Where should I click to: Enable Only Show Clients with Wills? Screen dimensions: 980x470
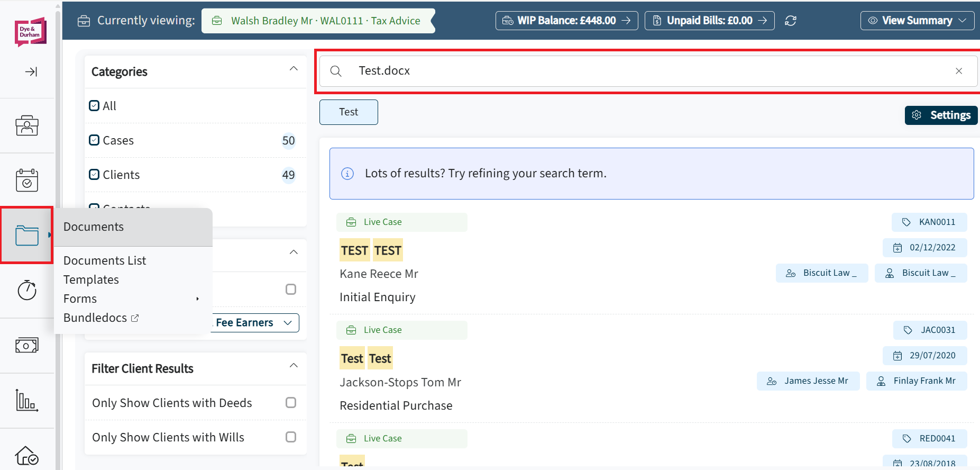(x=291, y=437)
